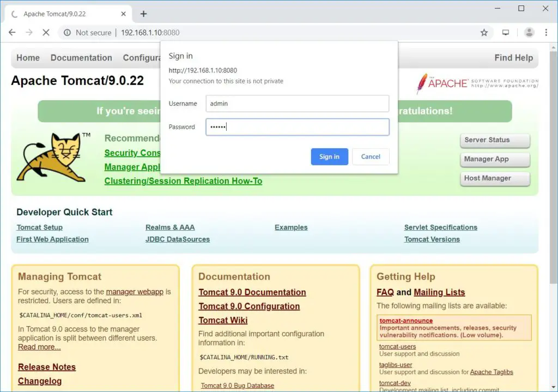Screen dimensions: 558x392
Task: Open the tomcat-users mailing list link
Action: [x=397, y=346]
